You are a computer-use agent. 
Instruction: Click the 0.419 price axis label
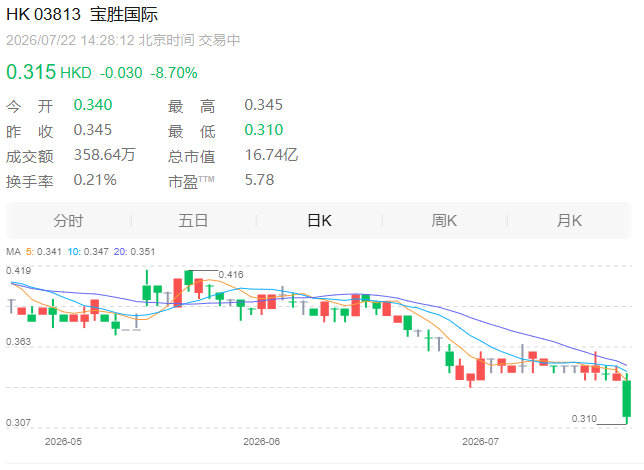tap(18, 271)
